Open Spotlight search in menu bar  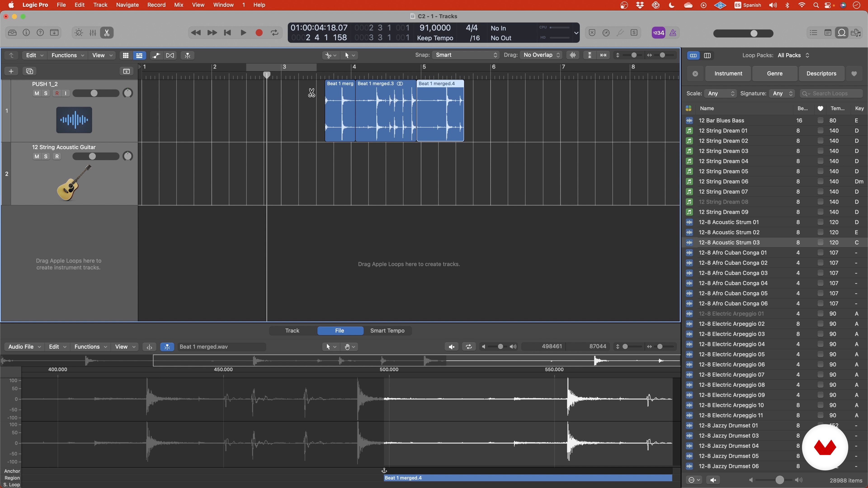pyautogui.click(x=816, y=5)
